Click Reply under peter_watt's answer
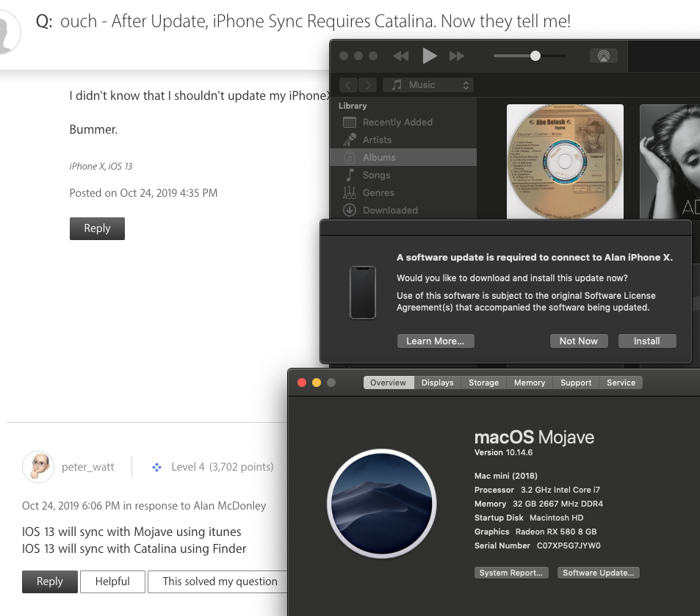 (x=49, y=581)
